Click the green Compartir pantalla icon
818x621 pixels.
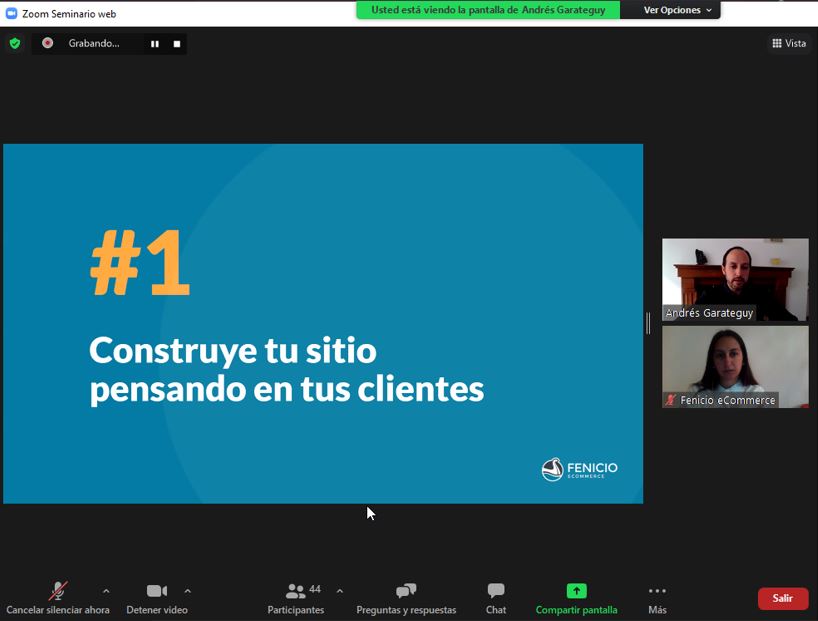pyautogui.click(x=576, y=591)
